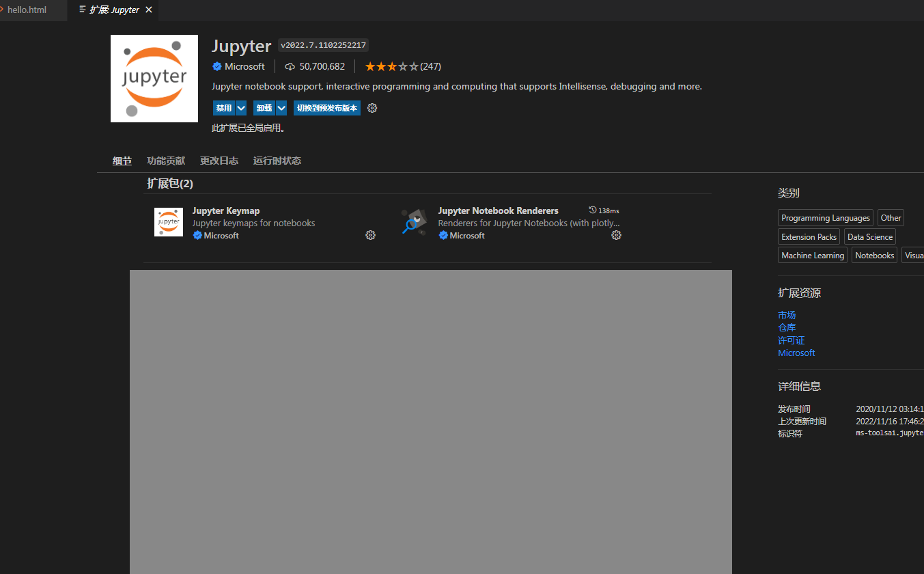
Task: Open the 仓库 repository link
Action: point(786,327)
